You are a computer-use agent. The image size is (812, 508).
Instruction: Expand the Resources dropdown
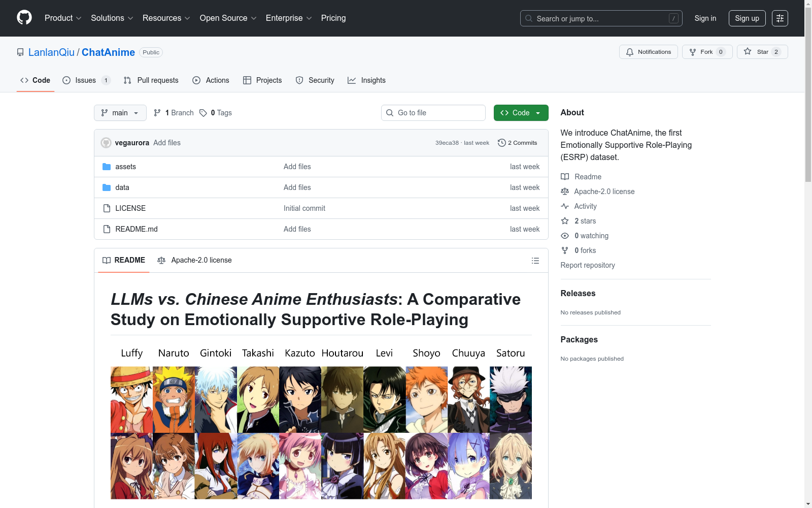(x=166, y=18)
